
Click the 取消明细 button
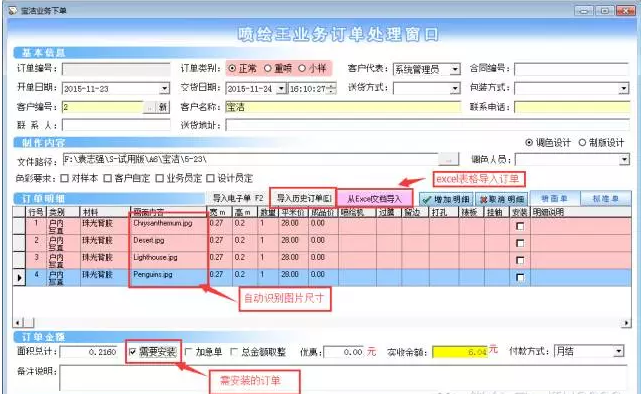(502, 199)
